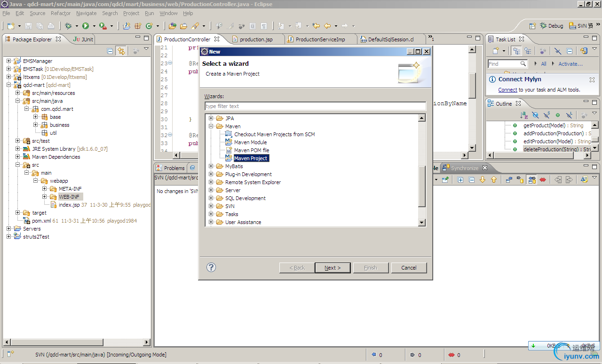Open the File menu
The image size is (602, 364).
6,13
